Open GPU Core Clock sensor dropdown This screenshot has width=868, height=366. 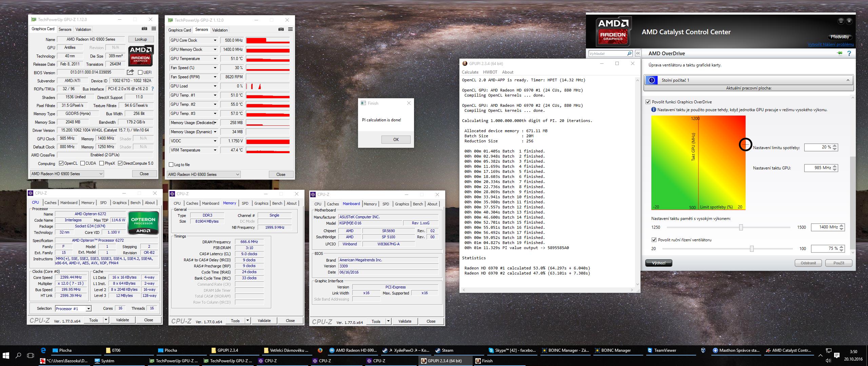pyautogui.click(x=215, y=40)
